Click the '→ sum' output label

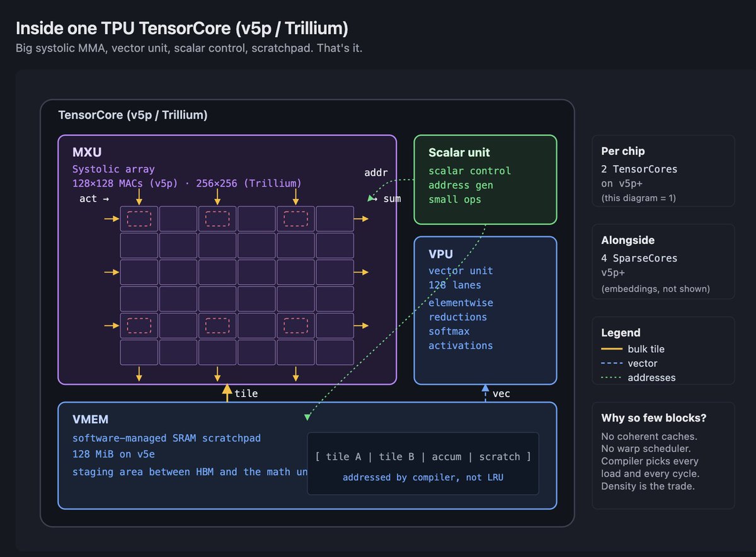click(x=384, y=199)
